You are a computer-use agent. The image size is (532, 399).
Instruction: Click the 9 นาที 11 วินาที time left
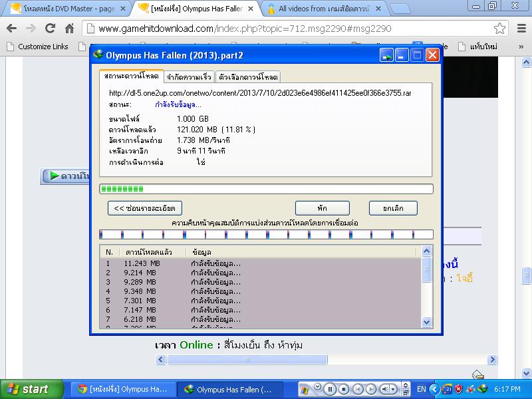point(201,151)
